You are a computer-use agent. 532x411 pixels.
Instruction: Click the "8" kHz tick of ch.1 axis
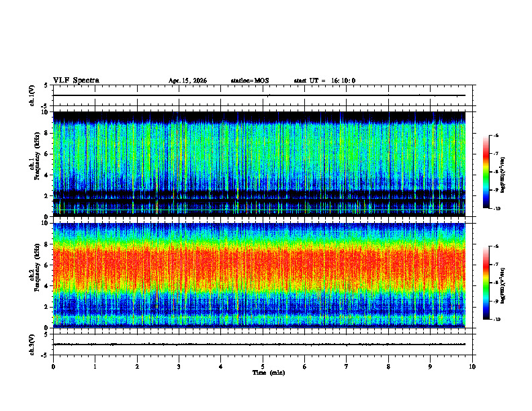pyautogui.click(x=47, y=133)
